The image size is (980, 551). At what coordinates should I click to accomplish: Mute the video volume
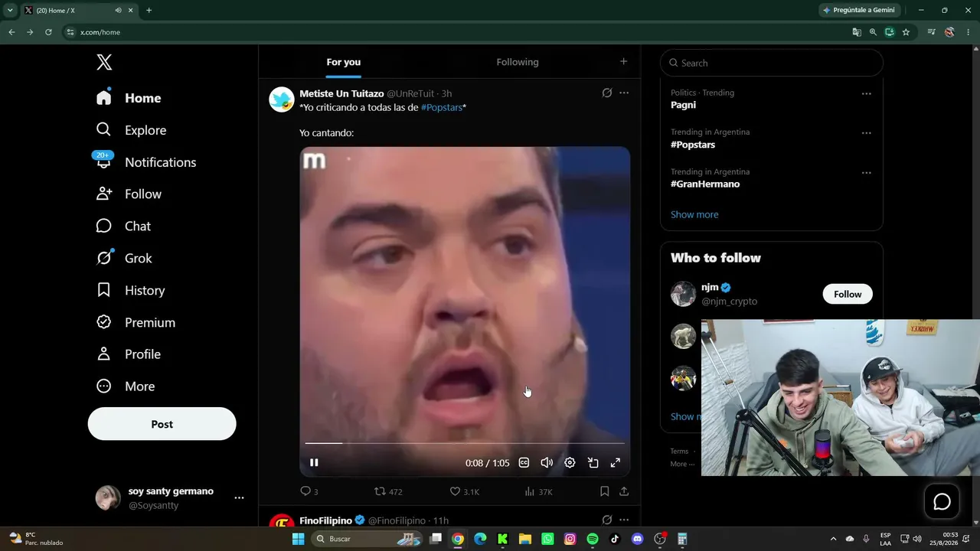tap(547, 462)
